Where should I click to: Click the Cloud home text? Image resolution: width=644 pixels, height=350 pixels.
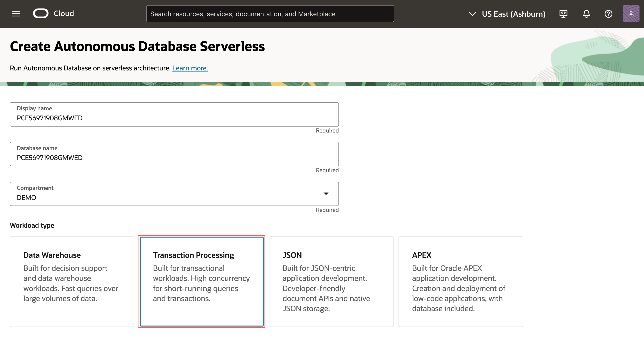coord(64,13)
